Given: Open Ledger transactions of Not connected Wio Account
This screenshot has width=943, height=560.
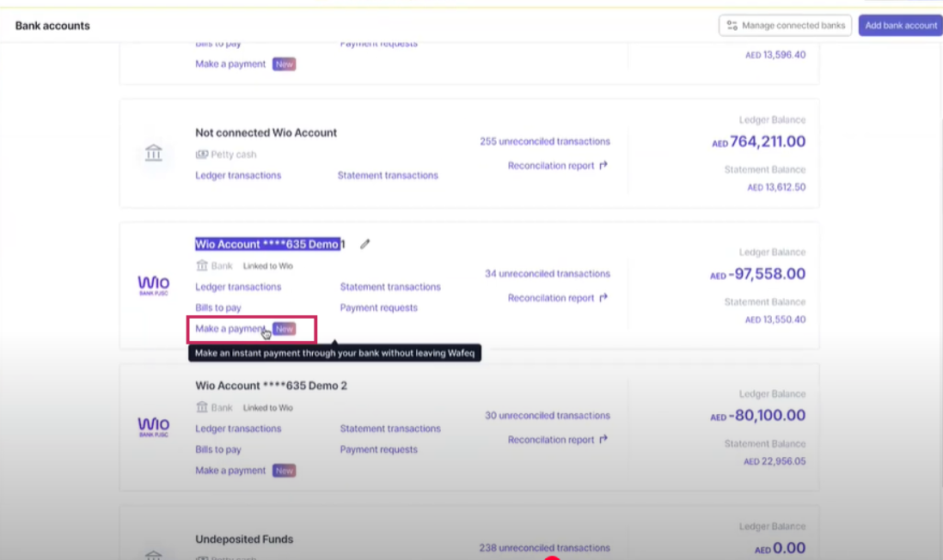Looking at the screenshot, I should [238, 175].
